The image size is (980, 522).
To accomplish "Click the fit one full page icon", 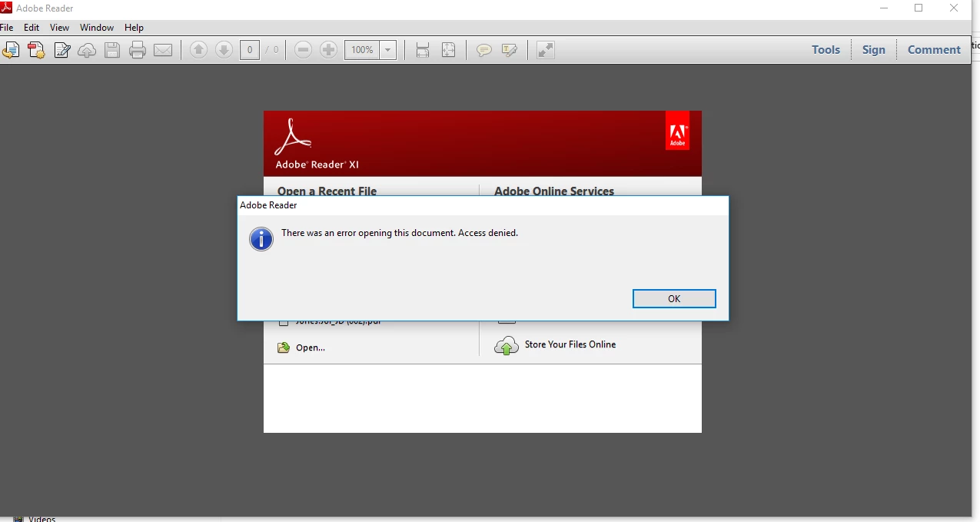I will tap(449, 50).
